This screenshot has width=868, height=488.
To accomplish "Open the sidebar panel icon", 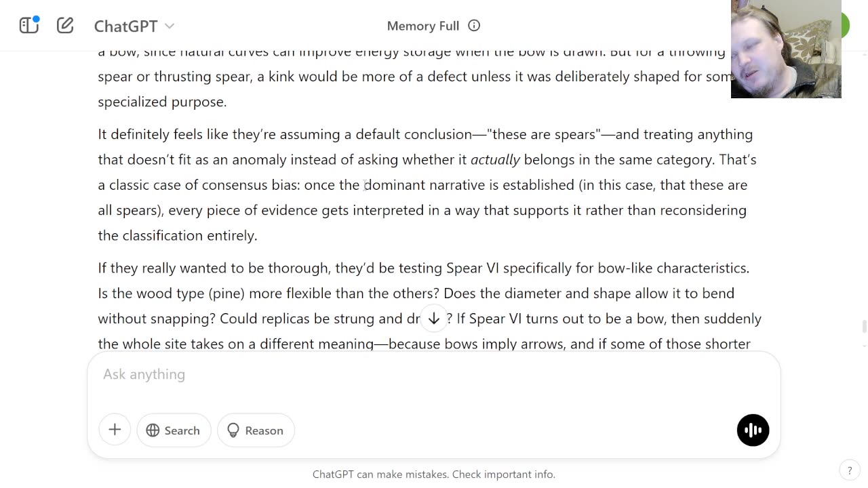I will [x=29, y=26].
